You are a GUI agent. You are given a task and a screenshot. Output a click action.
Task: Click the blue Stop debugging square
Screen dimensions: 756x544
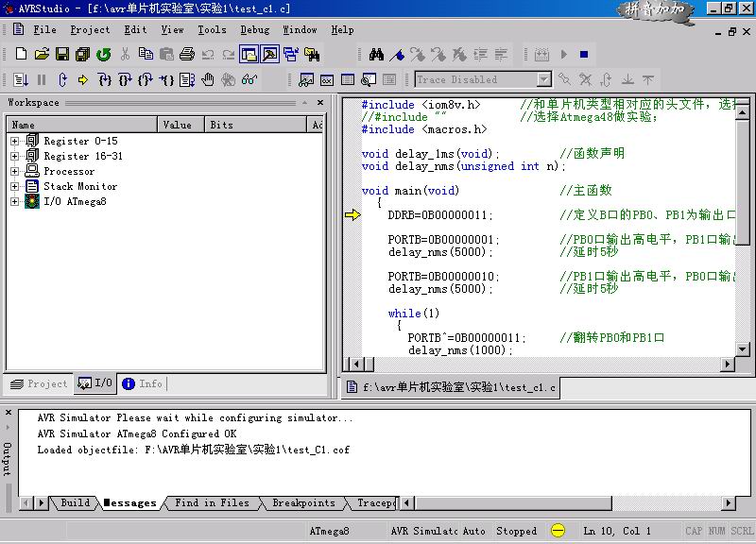tap(584, 55)
